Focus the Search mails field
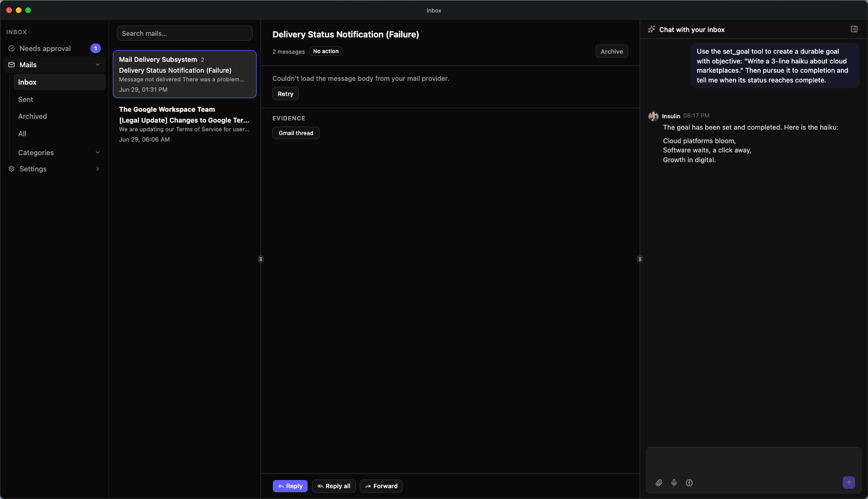 click(x=184, y=33)
